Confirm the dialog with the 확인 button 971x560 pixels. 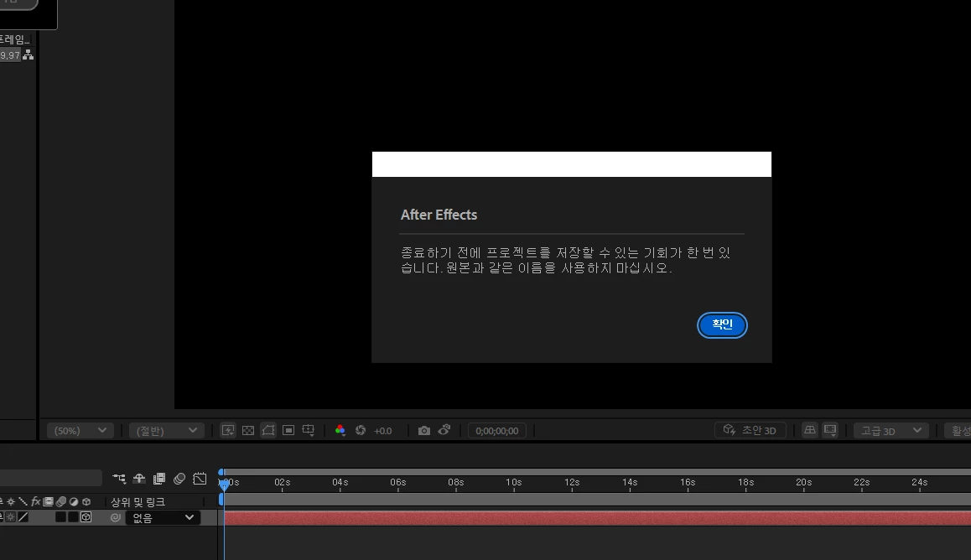click(x=722, y=325)
